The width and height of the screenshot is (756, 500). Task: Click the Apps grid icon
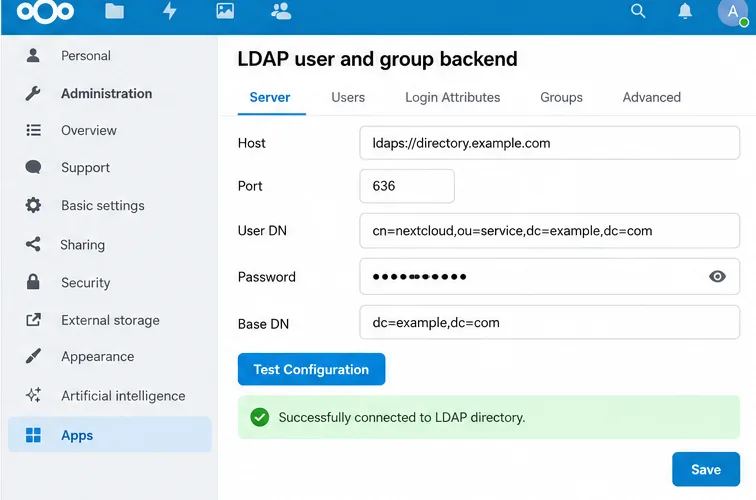coord(33,435)
